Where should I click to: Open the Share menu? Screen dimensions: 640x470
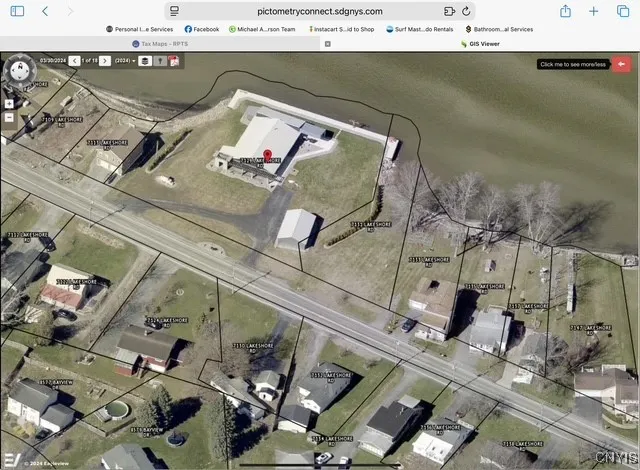click(566, 11)
